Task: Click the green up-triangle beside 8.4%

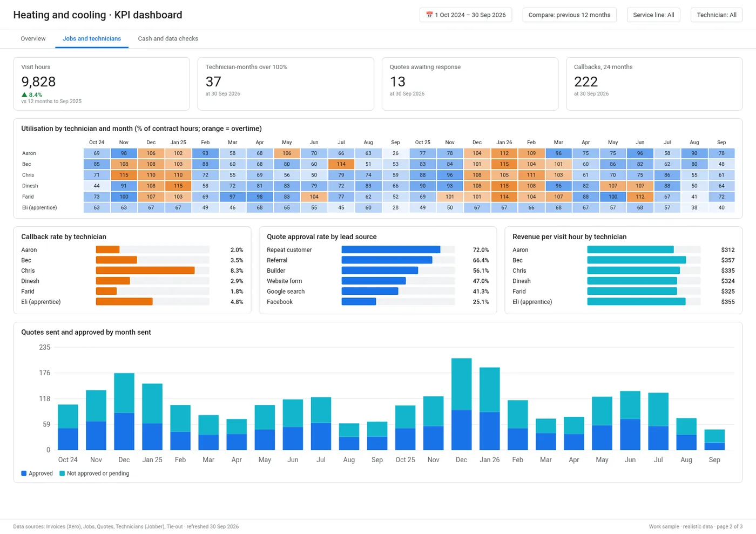Action: click(24, 95)
